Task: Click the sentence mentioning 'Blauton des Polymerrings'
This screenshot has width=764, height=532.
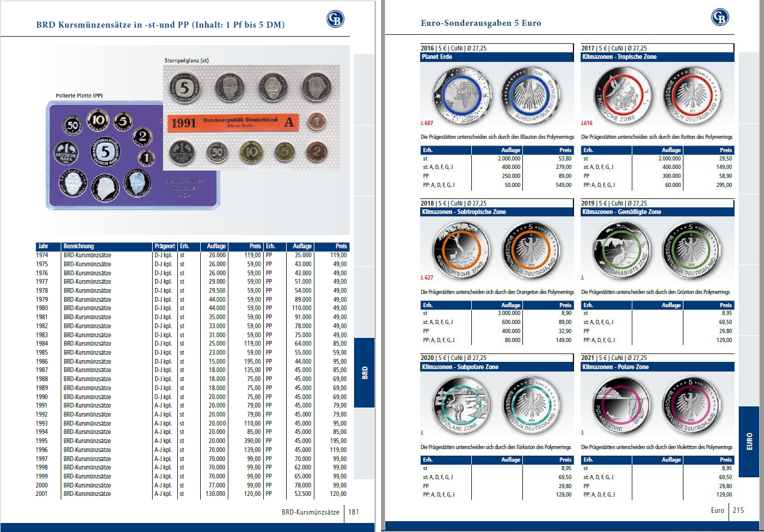Action: point(497,138)
